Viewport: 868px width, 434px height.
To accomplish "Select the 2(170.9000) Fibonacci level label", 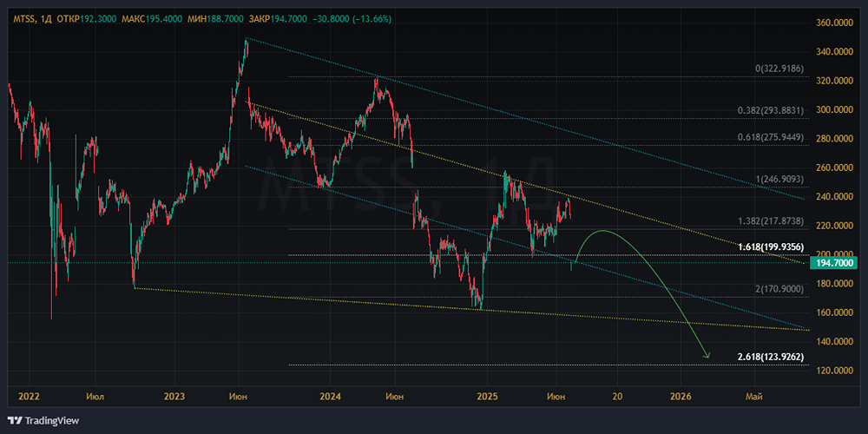I will (779, 290).
